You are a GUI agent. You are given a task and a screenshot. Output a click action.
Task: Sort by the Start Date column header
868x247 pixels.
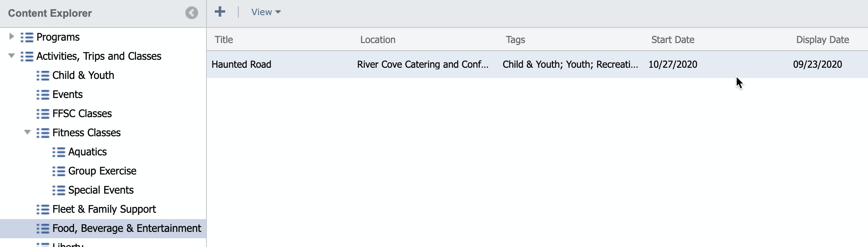[673, 39]
